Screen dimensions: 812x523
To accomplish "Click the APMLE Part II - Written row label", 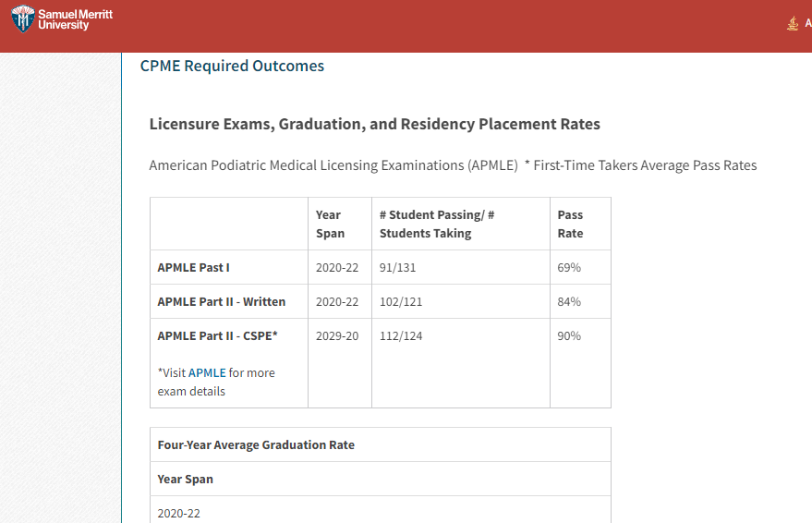I will click(x=222, y=301).
